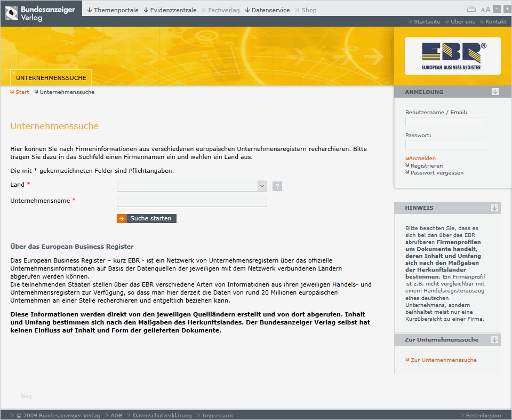
Task: Collapse the Hinweis panel arrow
Action: (x=495, y=208)
